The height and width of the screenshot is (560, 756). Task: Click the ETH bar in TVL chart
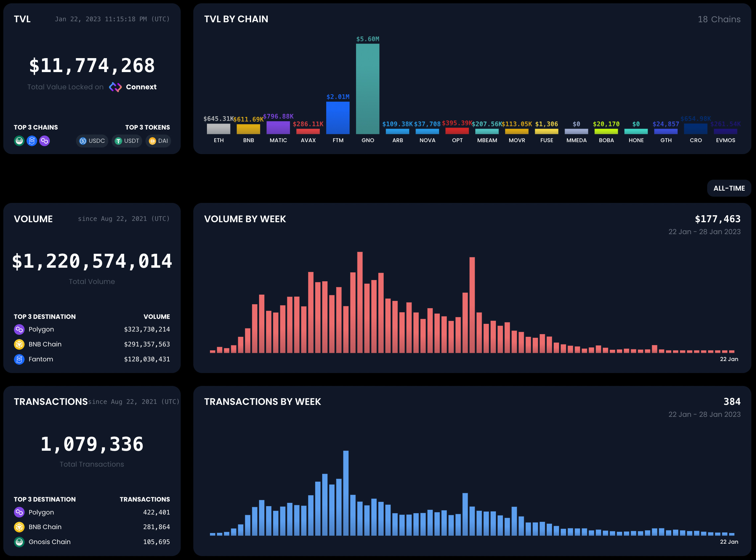(x=218, y=129)
